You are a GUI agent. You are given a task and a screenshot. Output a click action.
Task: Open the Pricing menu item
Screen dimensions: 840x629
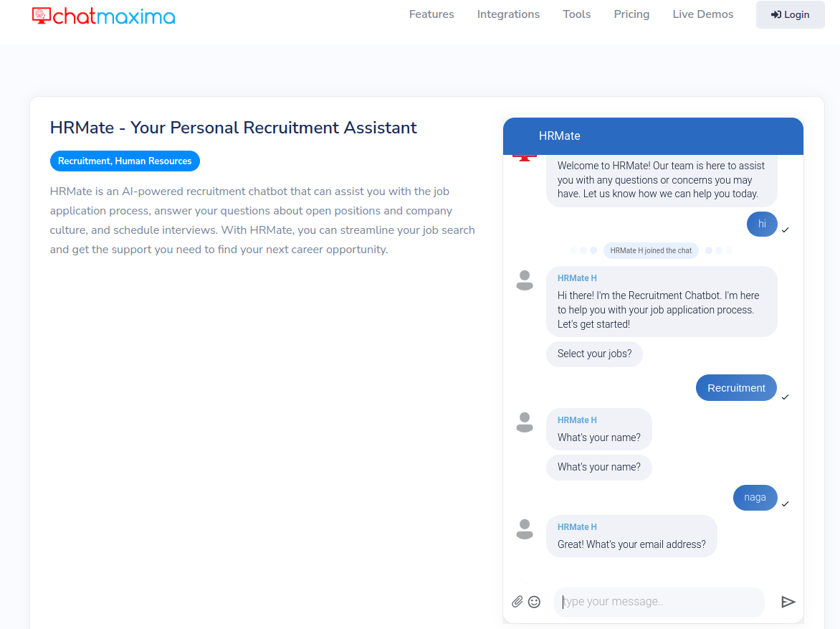click(631, 14)
